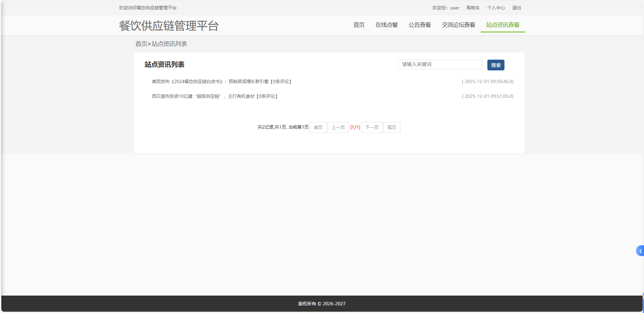Open the 购物车 link
The height and width of the screenshot is (313, 644).
tap(473, 8)
